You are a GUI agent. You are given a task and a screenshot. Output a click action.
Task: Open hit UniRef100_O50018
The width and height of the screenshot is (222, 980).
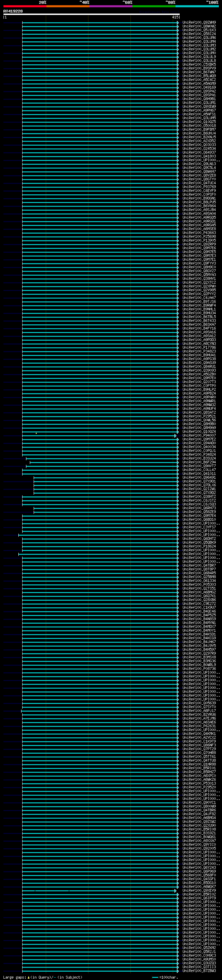tap(199, 125)
